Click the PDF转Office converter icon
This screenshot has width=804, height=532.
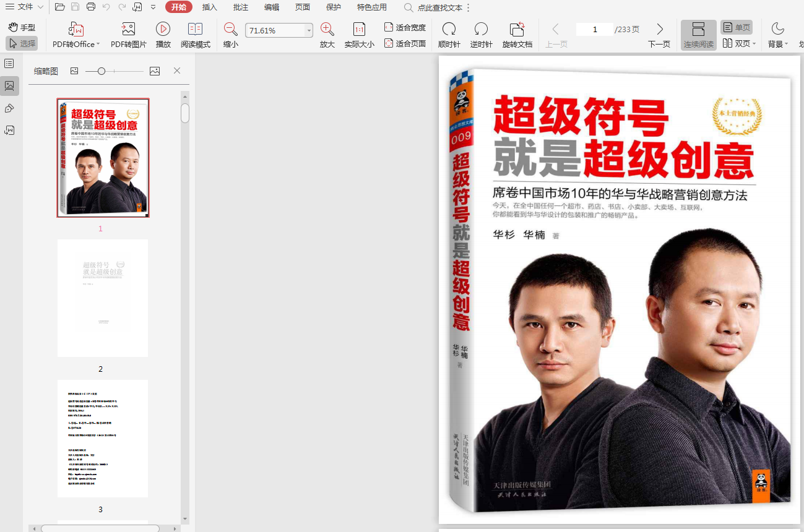tap(76, 30)
